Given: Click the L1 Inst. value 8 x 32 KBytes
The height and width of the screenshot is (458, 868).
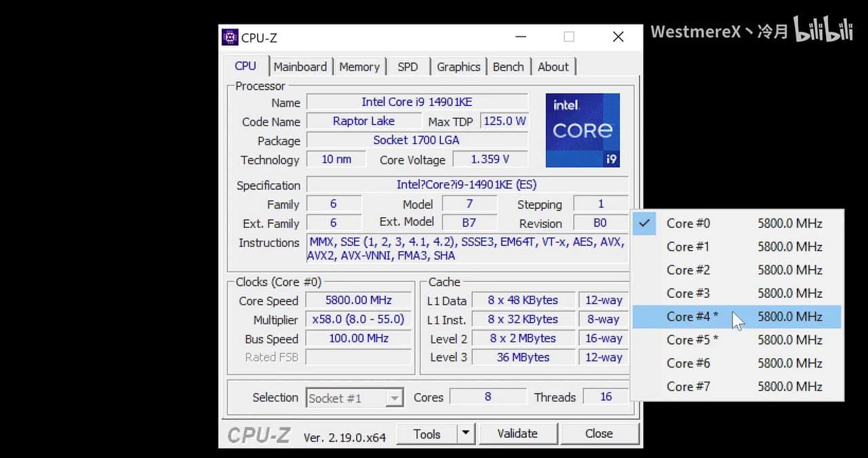Looking at the screenshot, I should click(523, 319).
